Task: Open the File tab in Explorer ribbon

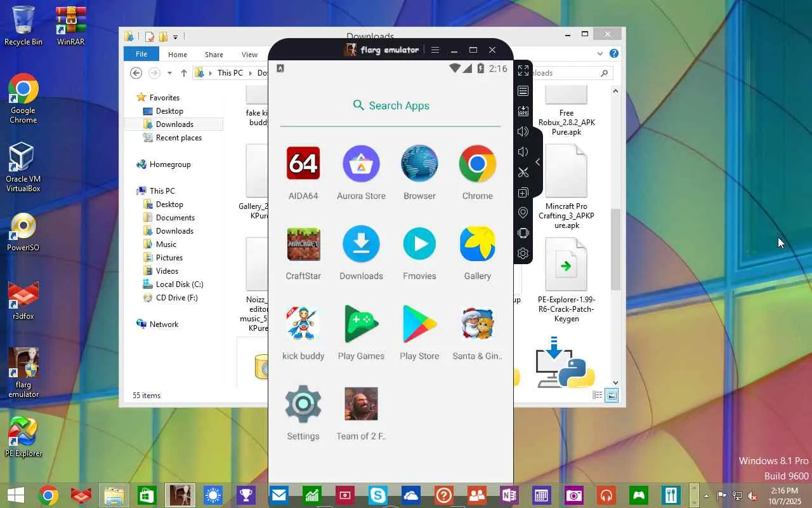Action: click(x=141, y=55)
